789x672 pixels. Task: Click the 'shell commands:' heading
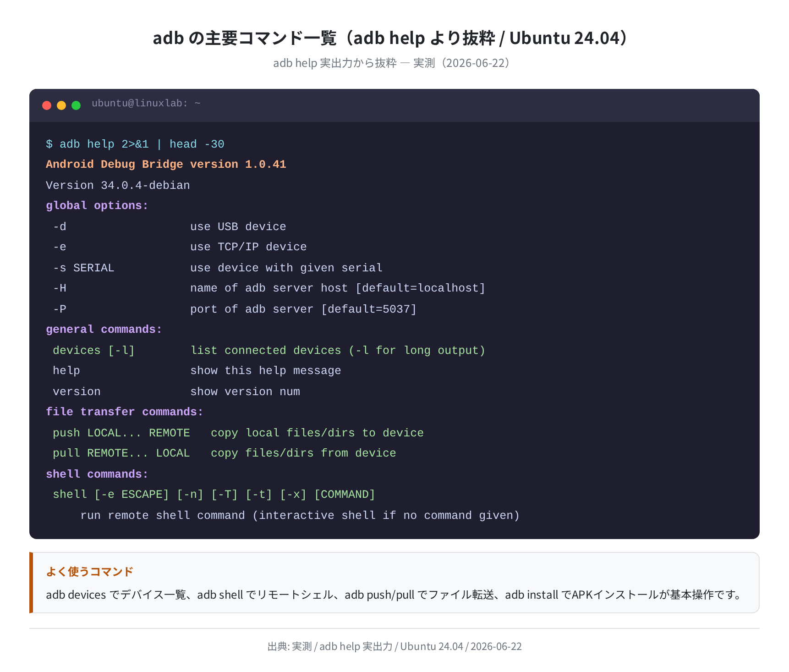point(97,474)
